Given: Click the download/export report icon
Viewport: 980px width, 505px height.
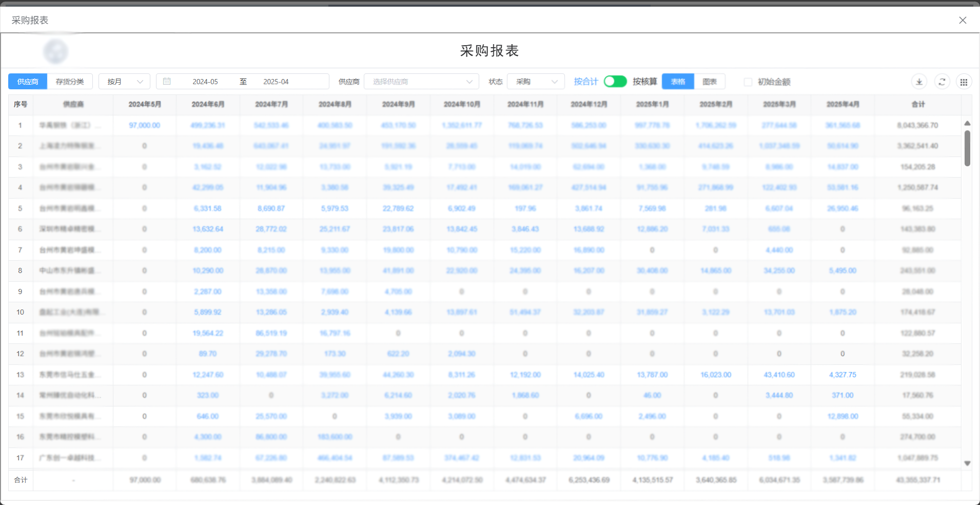Looking at the screenshot, I should point(919,81).
